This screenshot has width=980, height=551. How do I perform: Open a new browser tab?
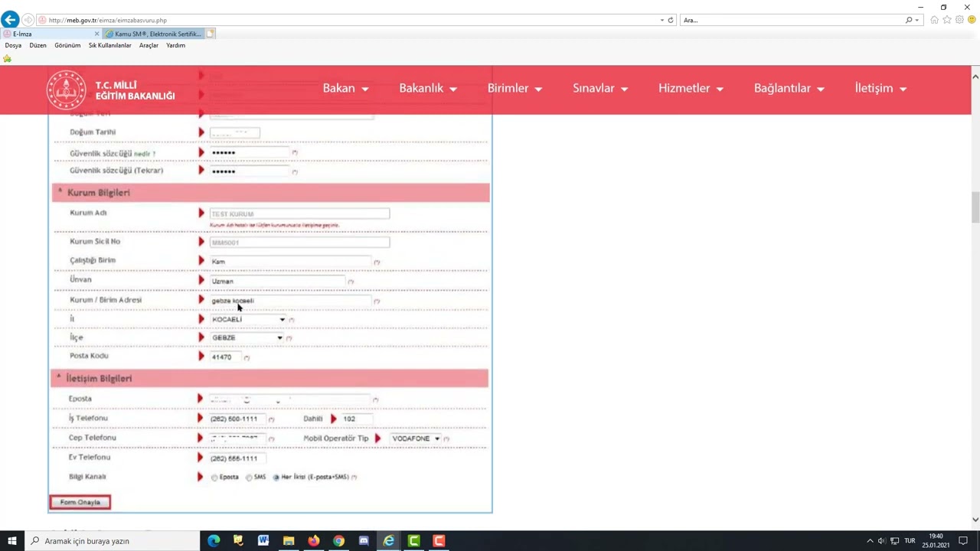pos(211,34)
